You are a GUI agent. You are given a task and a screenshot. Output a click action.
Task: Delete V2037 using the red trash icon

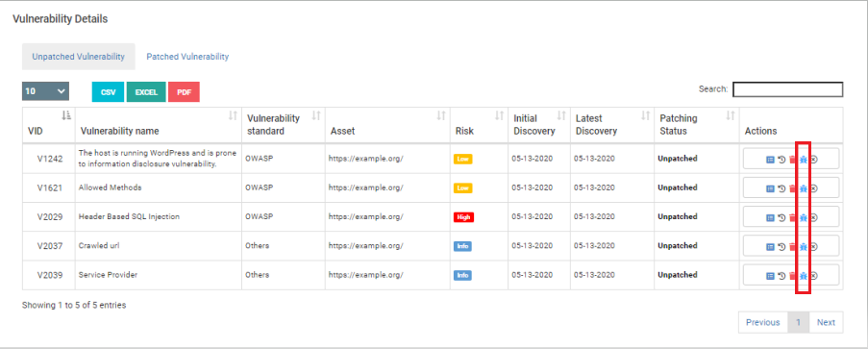[x=792, y=247]
